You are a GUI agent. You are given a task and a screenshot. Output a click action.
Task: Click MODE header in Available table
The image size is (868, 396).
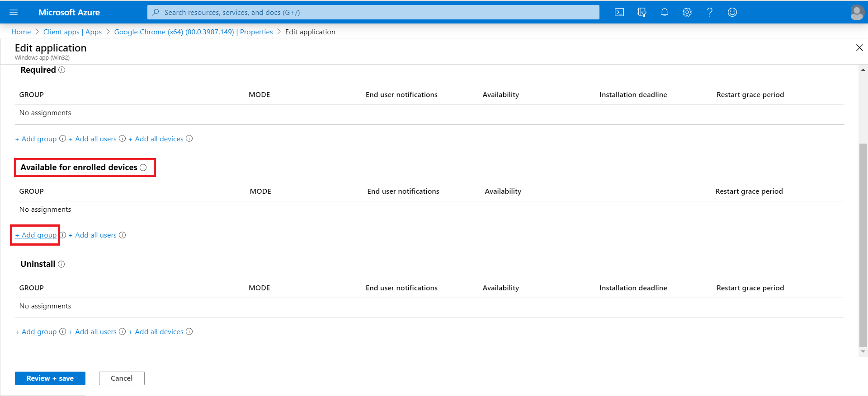point(260,191)
